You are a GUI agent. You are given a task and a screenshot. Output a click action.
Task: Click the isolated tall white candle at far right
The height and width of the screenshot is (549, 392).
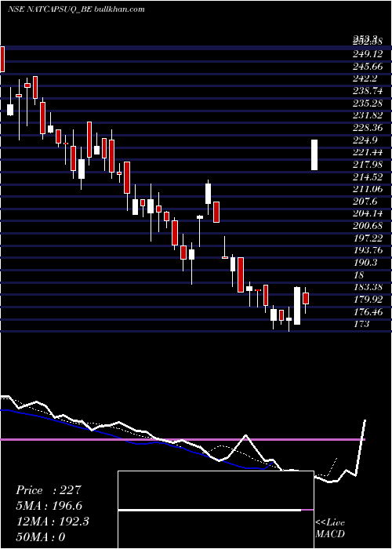[x=314, y=155]
